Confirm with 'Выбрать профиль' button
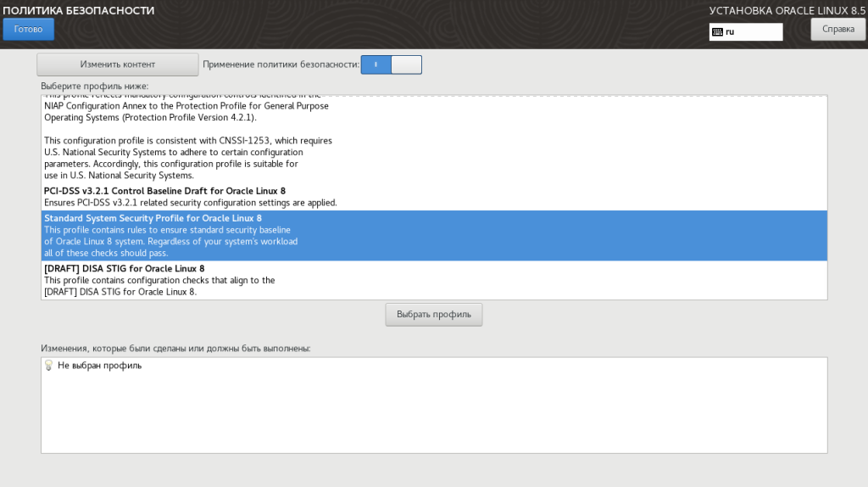 pyautogui.click(x=433, y=314)
